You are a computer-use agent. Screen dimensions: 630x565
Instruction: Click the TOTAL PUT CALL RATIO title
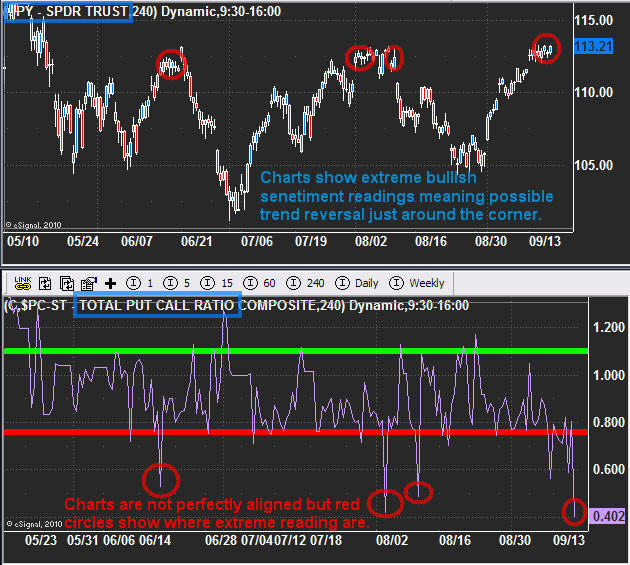click(x=158, y=305)
